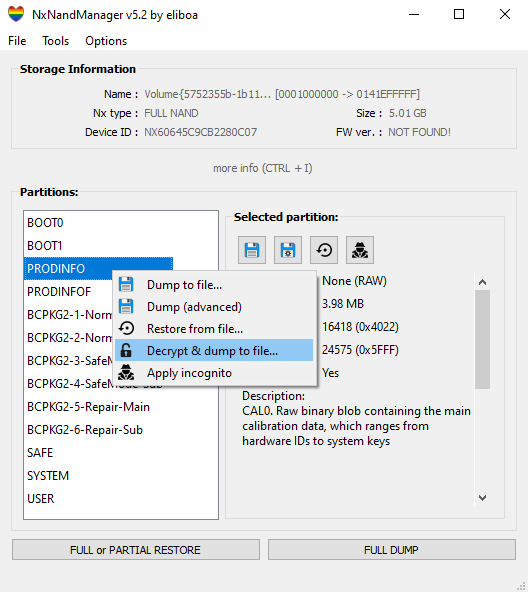The width and height of the screenshot is (528, 592).
Task: Choose Dump (advanced) from context menu
Action: click(214, 307)
